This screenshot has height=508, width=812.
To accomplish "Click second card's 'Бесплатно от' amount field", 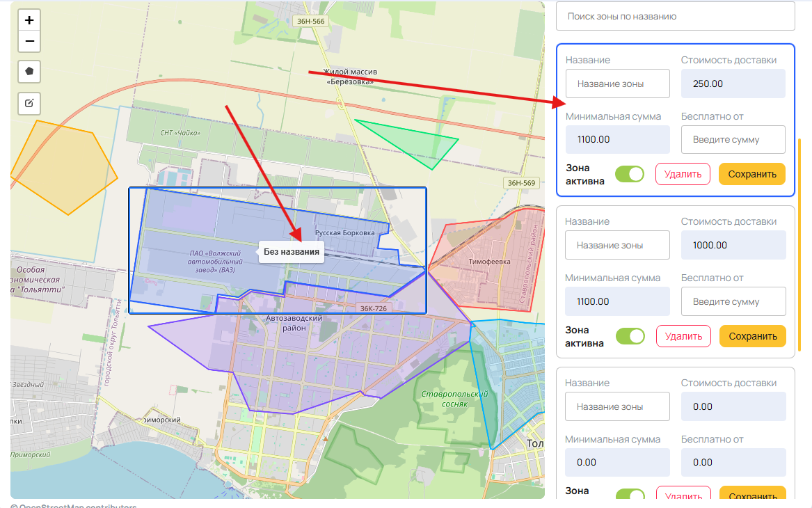I will click(733, 301).
